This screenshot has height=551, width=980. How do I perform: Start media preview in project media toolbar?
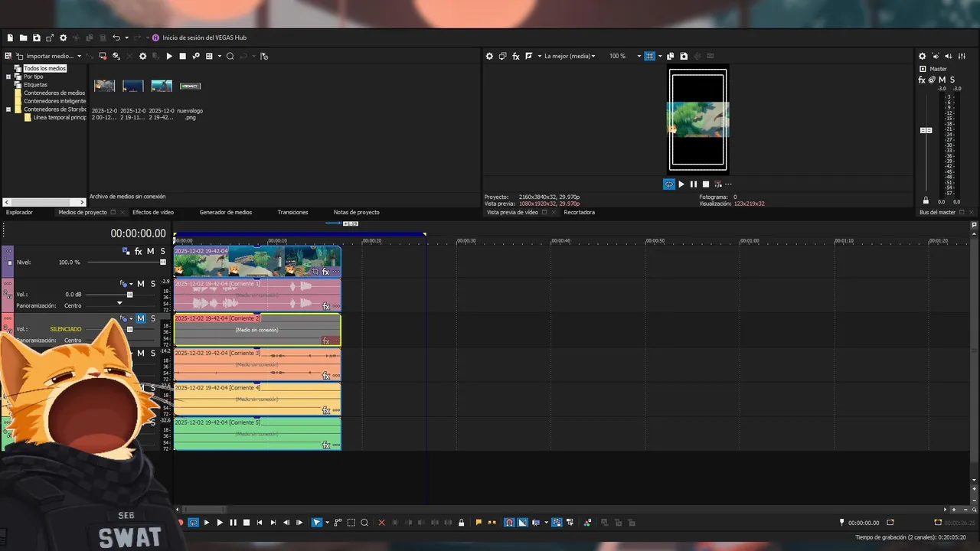tap(169, 56)
